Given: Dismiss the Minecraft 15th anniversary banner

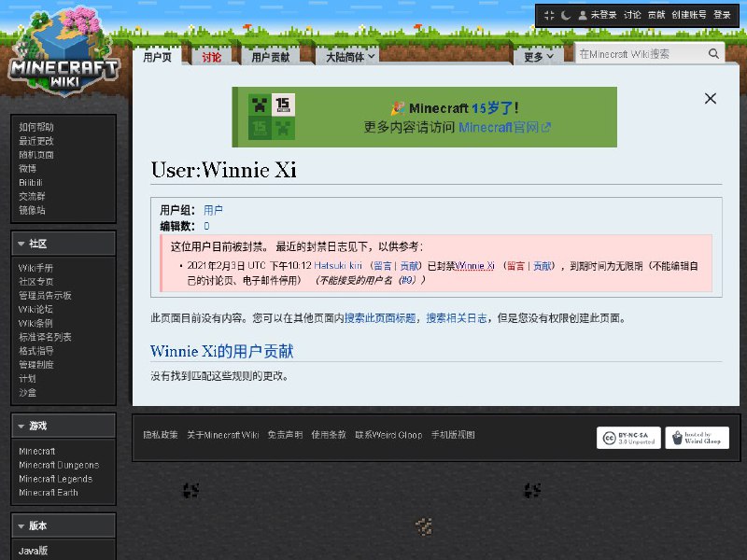Looking at the screenshot, I should coord(710,99).
